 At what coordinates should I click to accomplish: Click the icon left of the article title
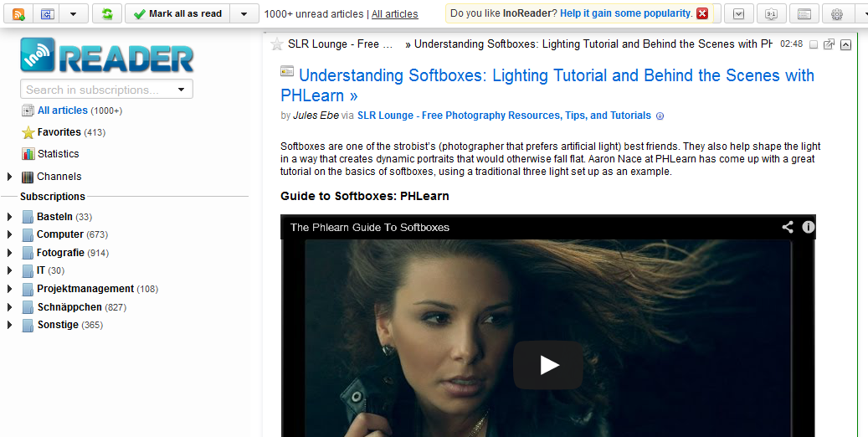[287, 70]
